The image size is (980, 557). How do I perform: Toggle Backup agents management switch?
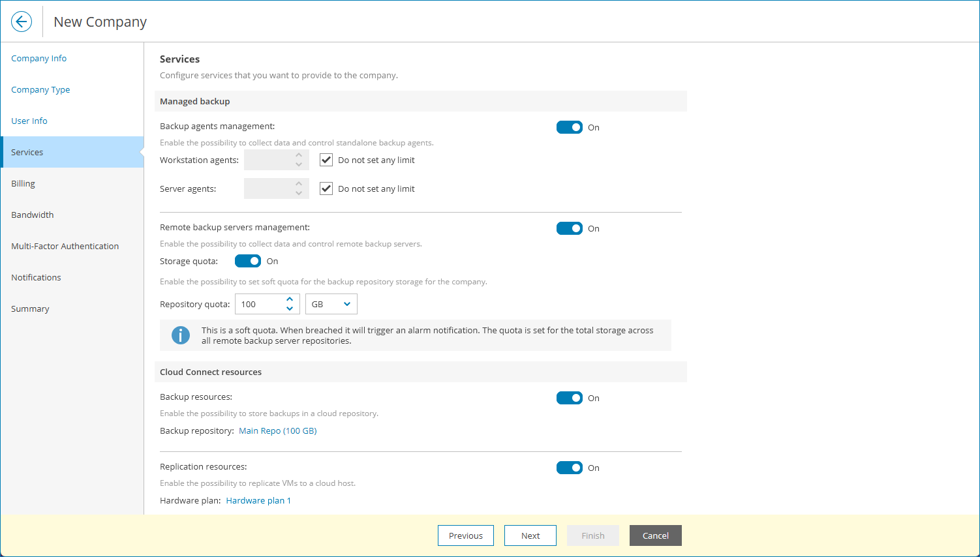coord(569,127)
